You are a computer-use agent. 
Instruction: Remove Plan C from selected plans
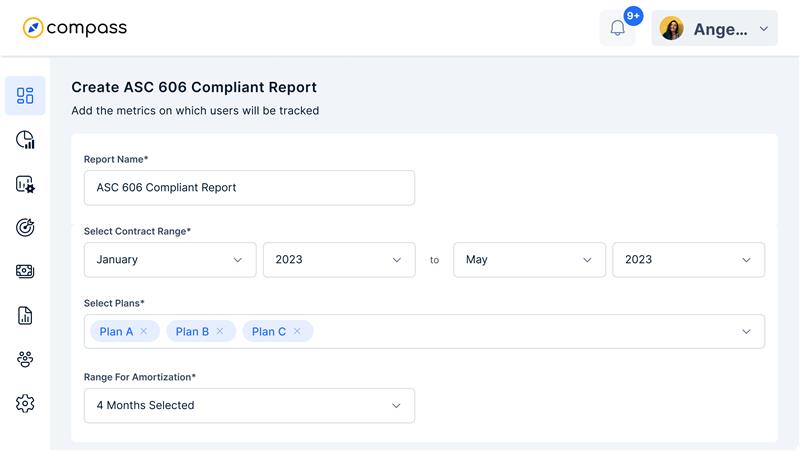pyautogui.click(x=297, y=331)
